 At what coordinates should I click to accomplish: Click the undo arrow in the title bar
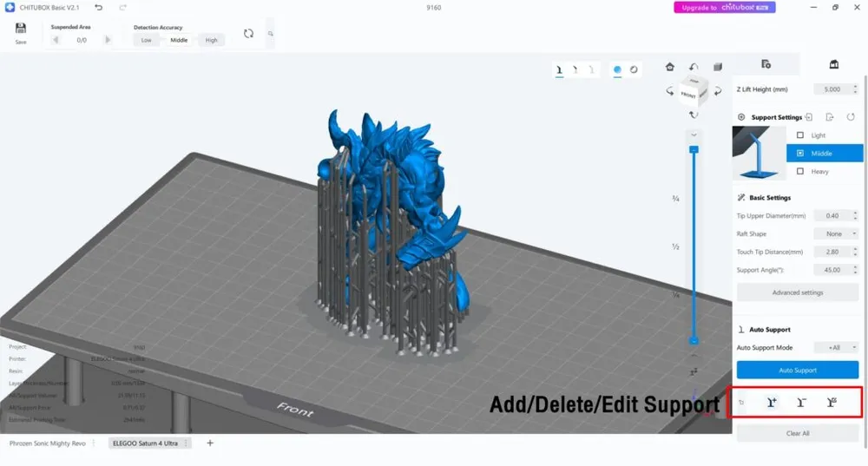point(98,8)
